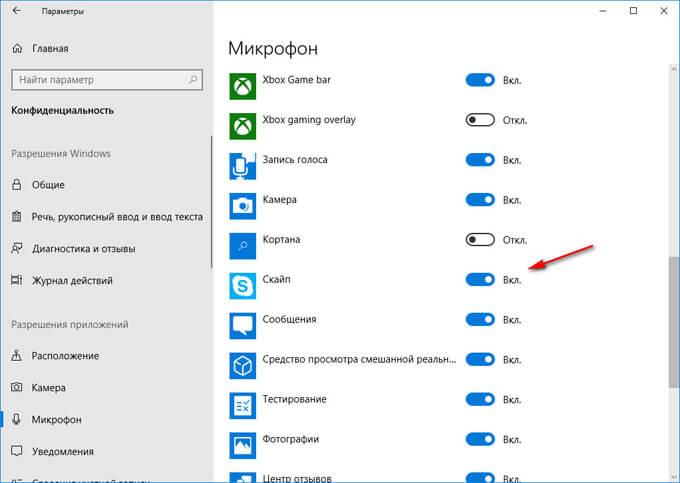Toggle Запись голоса microphone access
The image size is (680, 483).
coord(480,160)
